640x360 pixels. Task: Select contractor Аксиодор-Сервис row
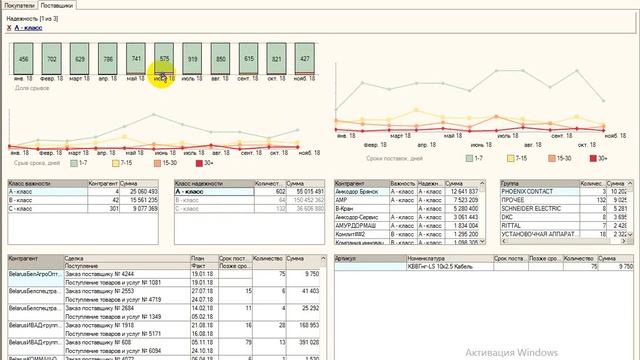click(407, 217)
